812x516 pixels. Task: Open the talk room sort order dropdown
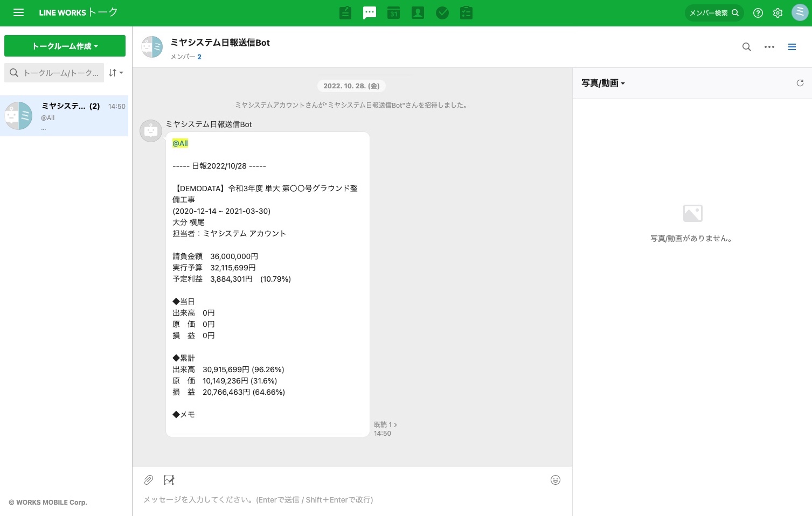[116, 73]
